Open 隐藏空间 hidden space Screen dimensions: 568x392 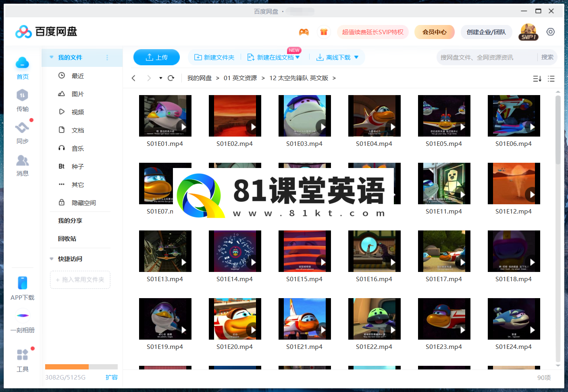coord(83,203)
